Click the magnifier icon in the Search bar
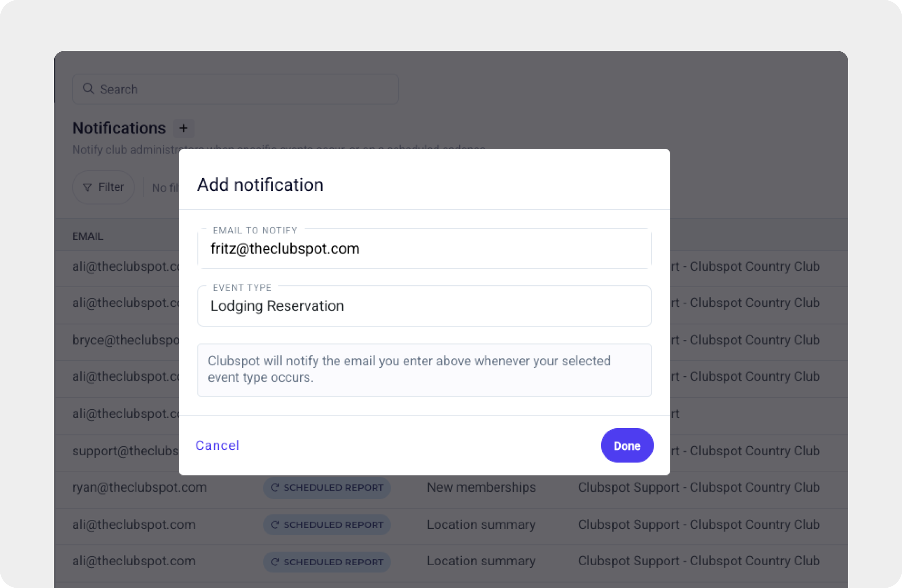Screen dimensions: 902x588 [x=88, y=89]
